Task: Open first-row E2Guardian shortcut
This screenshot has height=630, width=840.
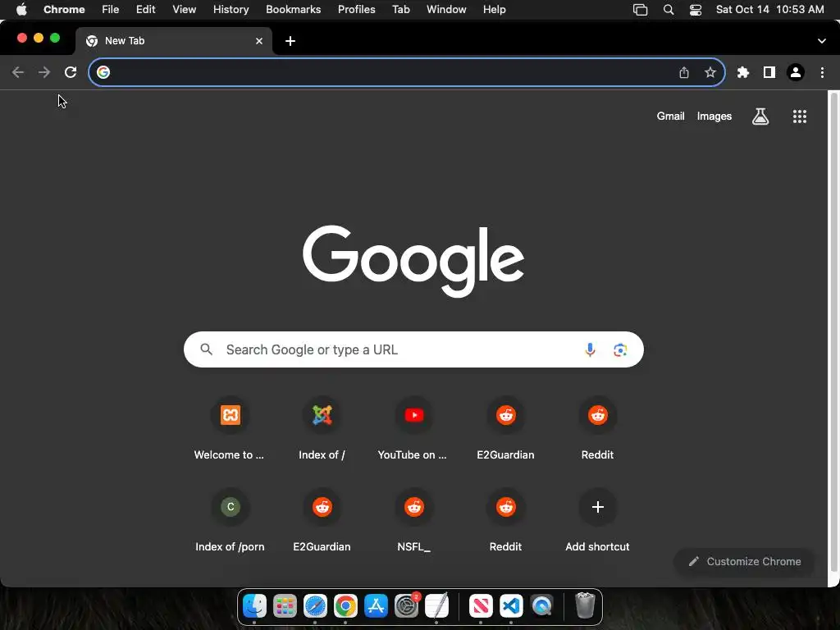Action: pyautogui.click(x=505, y=430)
